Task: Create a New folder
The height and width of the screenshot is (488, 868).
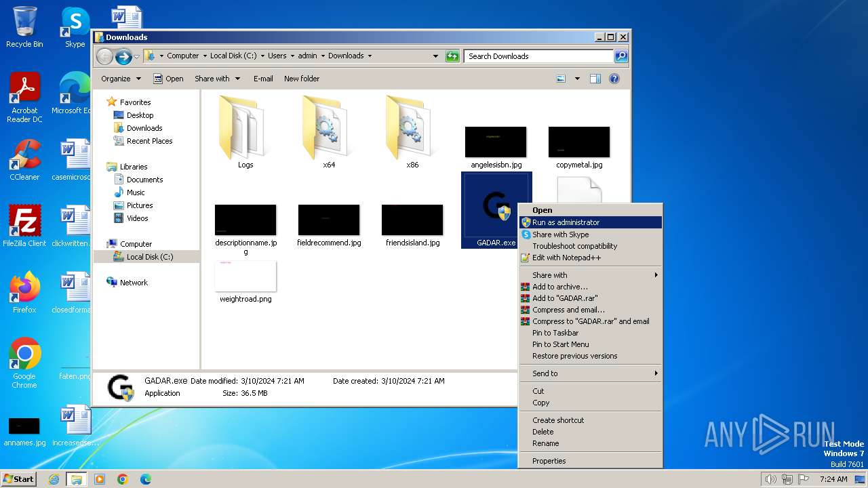Action: point(302,79)
